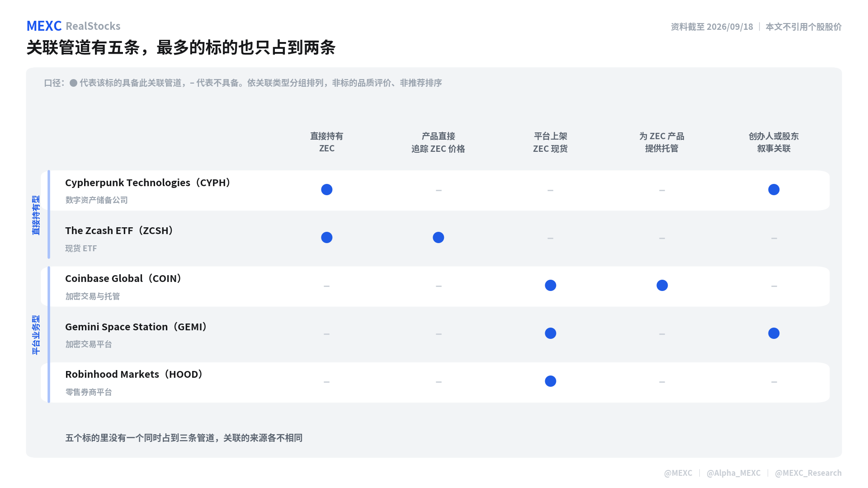Click the subtitle 加密交易与托管
The image size is (868, 488).
pos(93,296)
